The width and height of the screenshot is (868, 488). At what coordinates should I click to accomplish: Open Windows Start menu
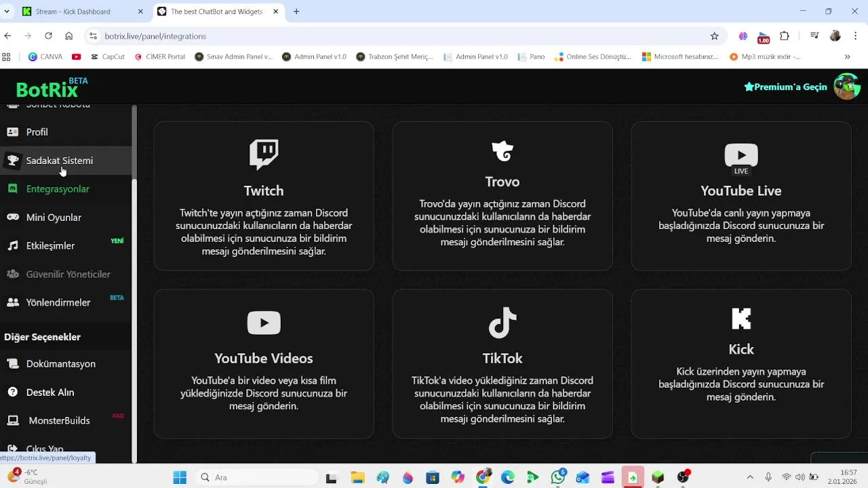[180, 477]
